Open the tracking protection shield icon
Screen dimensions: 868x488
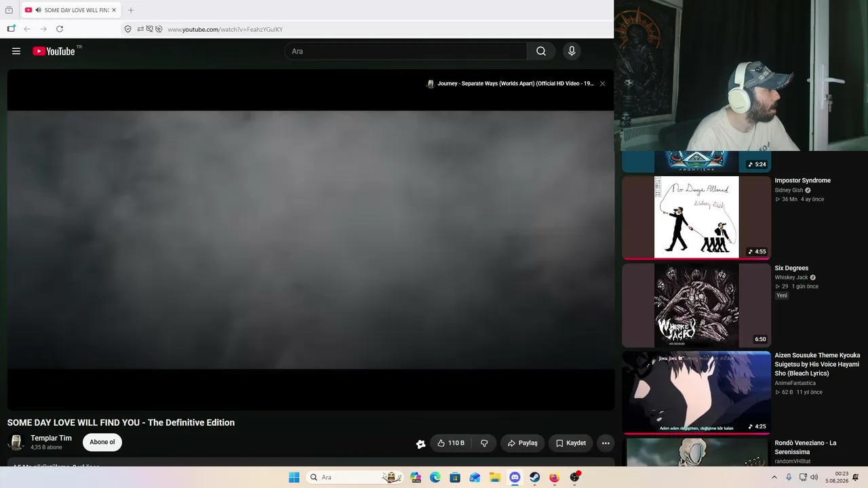[127, 29]
